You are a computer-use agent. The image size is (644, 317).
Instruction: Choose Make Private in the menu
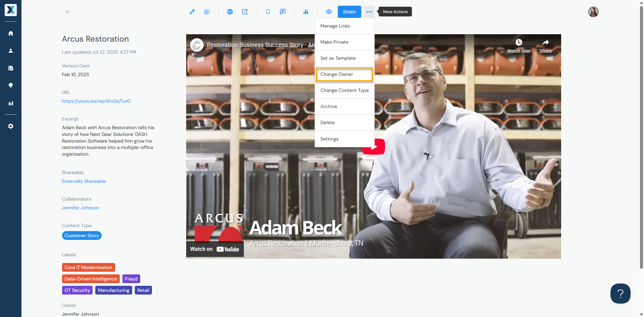[344, 42]
